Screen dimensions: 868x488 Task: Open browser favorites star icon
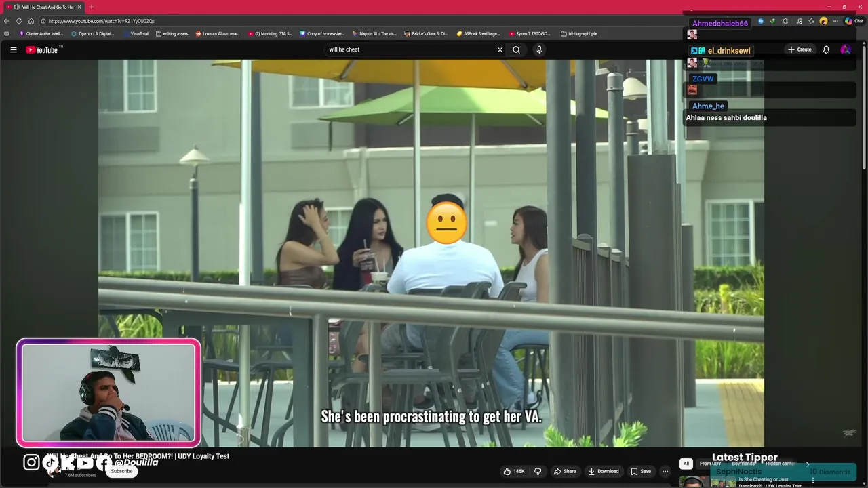point(811,21)
